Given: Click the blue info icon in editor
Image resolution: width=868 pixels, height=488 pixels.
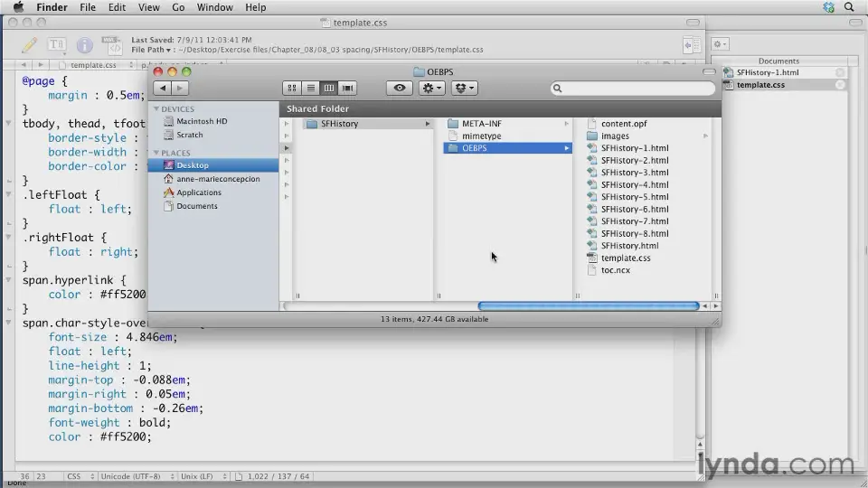Looking at the screenshot, I should (x=84, y=45).
